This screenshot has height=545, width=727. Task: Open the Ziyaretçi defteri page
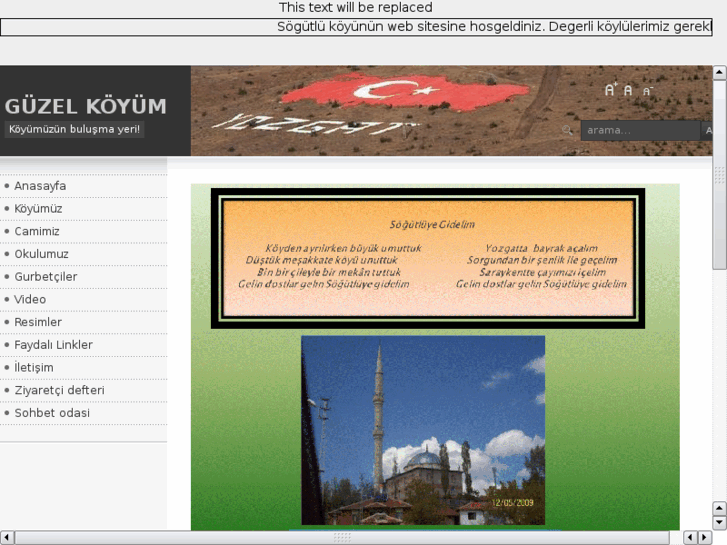pos(59,391)
